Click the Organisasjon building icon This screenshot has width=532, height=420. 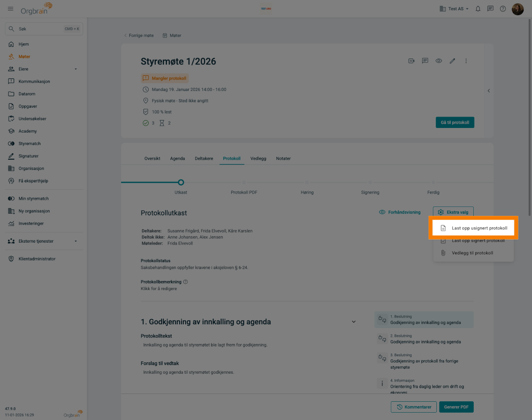(11, 169)
